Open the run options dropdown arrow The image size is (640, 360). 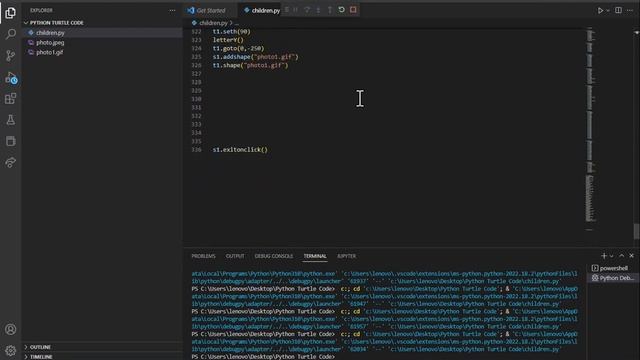point(608,11)
